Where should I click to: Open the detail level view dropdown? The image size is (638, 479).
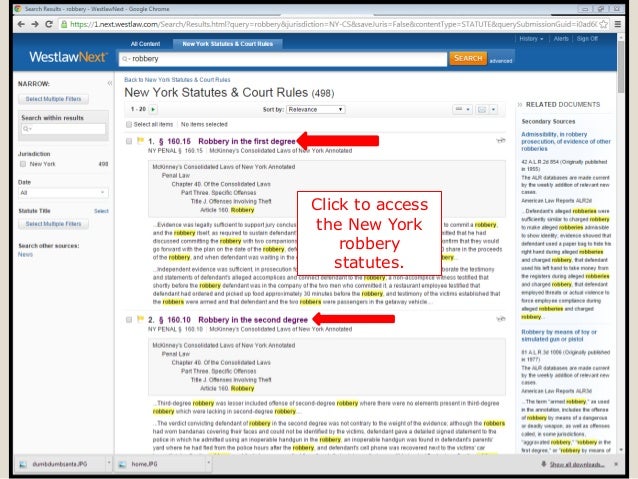(x=463, y=109)
